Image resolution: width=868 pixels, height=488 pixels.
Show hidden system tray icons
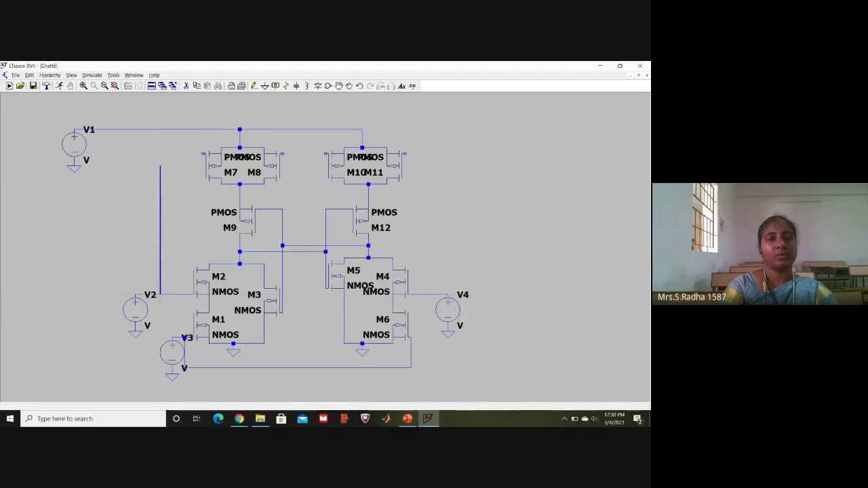[x=564, y=419]
